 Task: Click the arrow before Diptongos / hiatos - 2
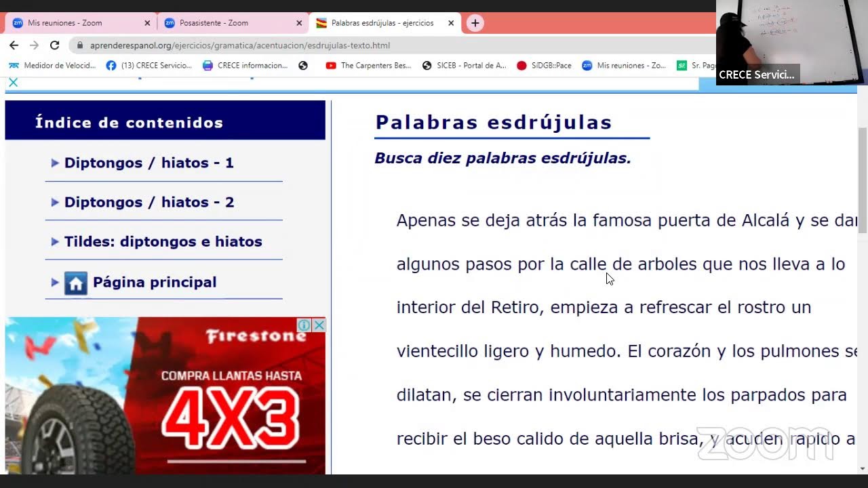[x=55, y=202]
